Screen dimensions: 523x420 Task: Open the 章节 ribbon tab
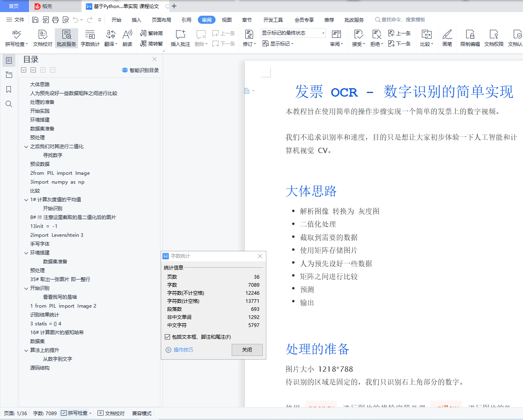point(247,20)
